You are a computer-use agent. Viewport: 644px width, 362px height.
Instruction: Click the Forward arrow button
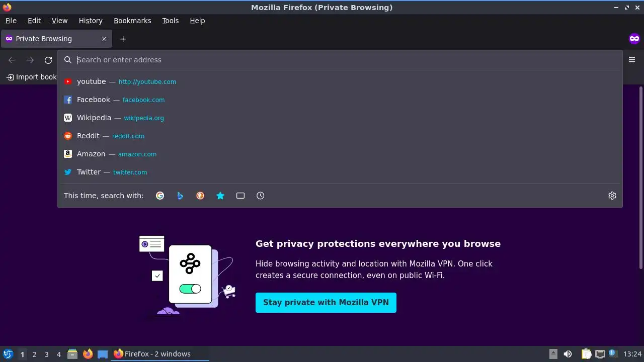point(30,60)
